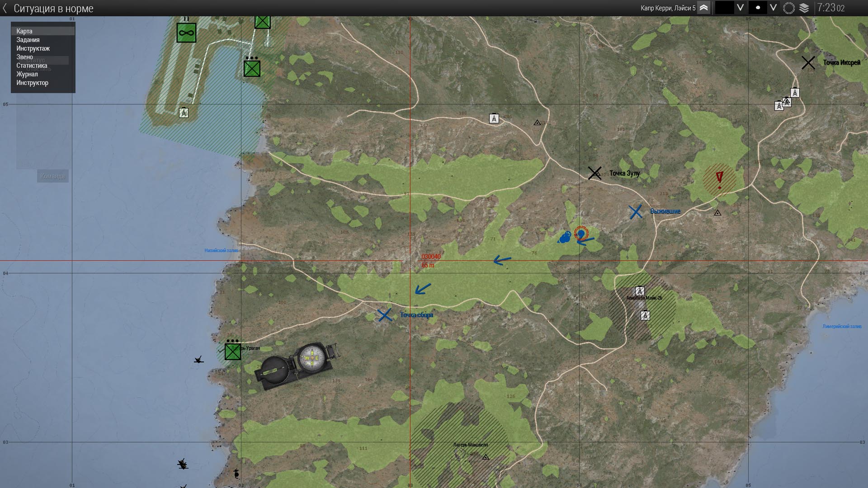Click the triangle summit icon near Лагерь Максвелл
The height and width of the screenshot is (488, 868).
486,457
